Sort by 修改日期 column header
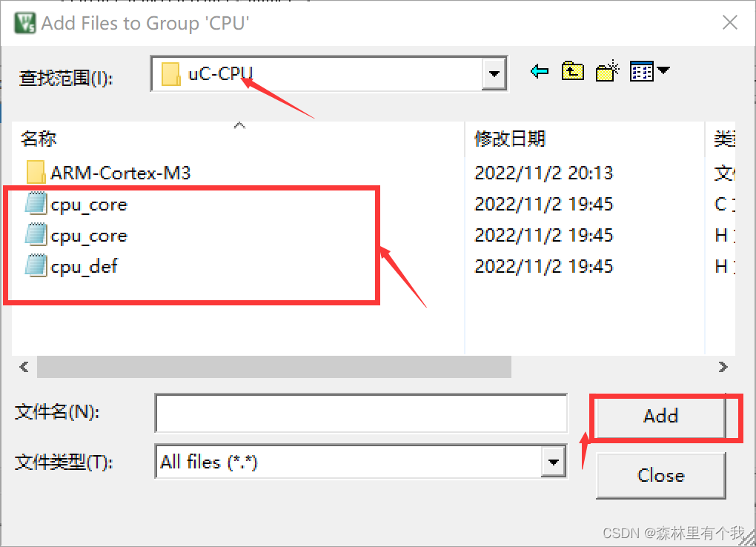Screen dimensions: 756x547 tap(510, 139)
